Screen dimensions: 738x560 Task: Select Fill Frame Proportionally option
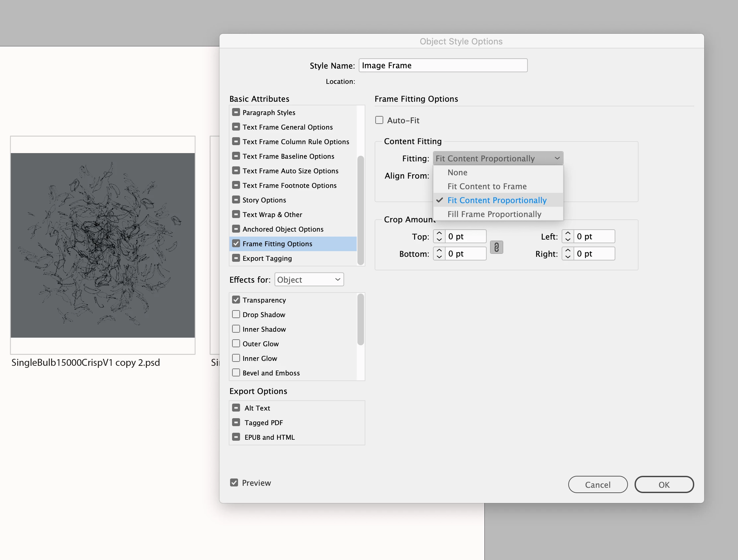(x=494, y=214)
